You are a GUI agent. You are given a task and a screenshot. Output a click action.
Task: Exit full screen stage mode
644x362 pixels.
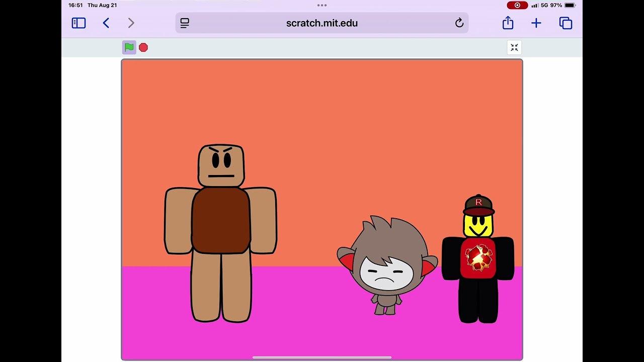[x=514, y=47]
